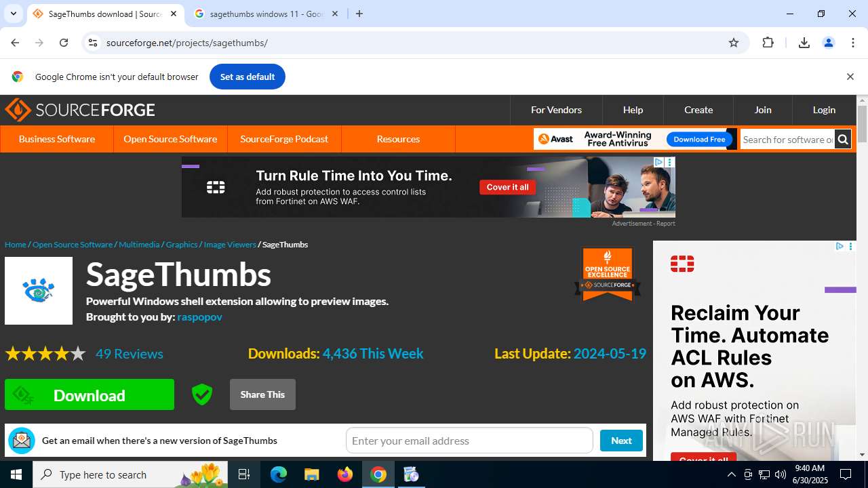
Task: Open Firefox from taskbar
Action: (345, 474)
